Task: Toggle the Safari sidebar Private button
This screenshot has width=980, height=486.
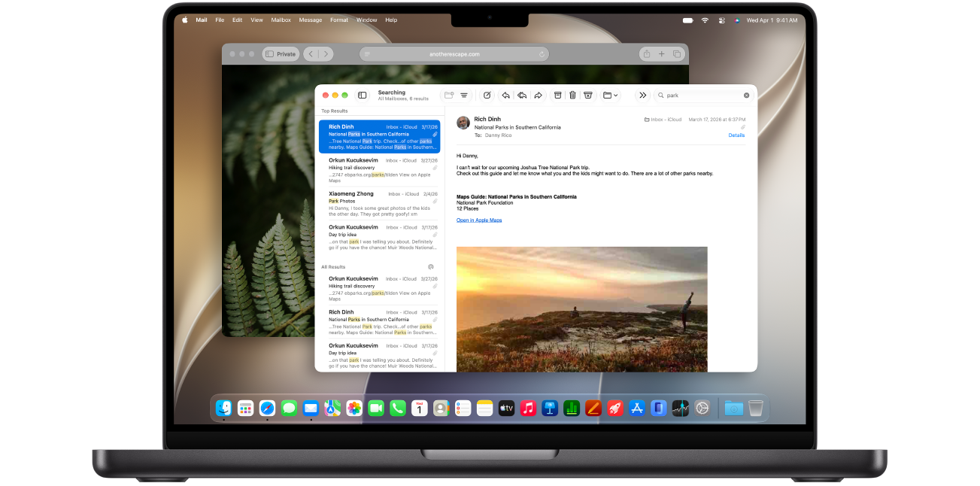Action: click(x=281, y=54)
